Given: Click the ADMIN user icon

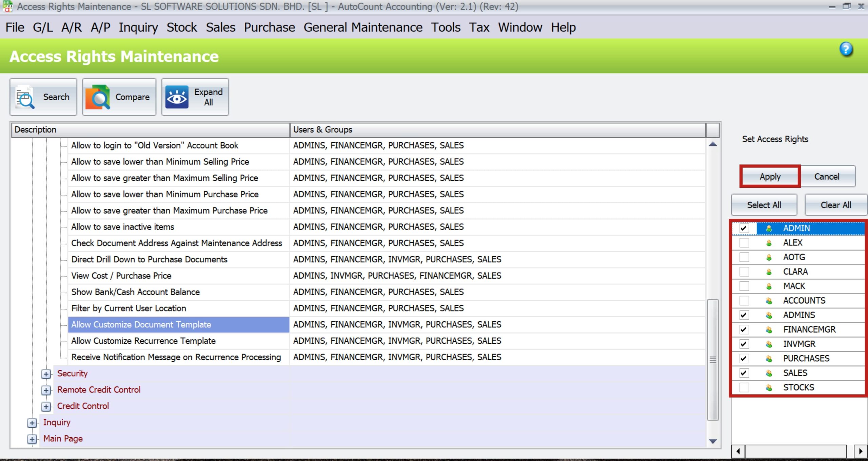Looking at the screenshot, I should pyautogui.click(x=769, y=228).
